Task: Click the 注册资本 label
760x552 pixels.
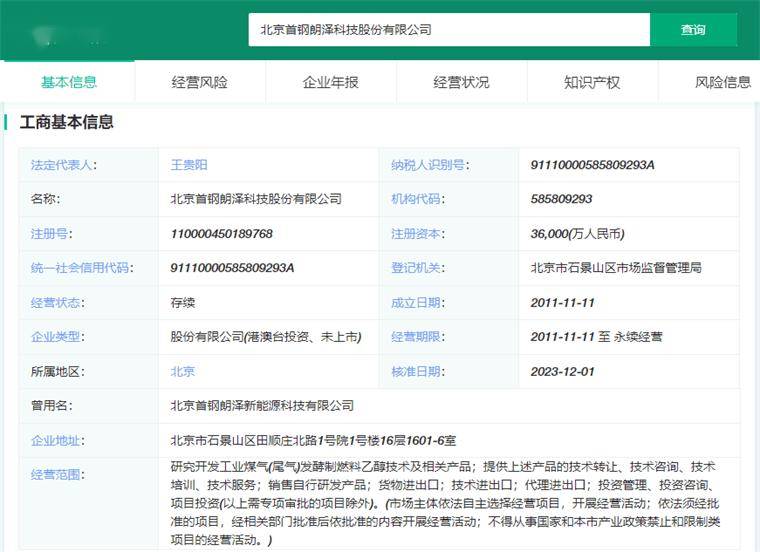Action: [418, 234]
